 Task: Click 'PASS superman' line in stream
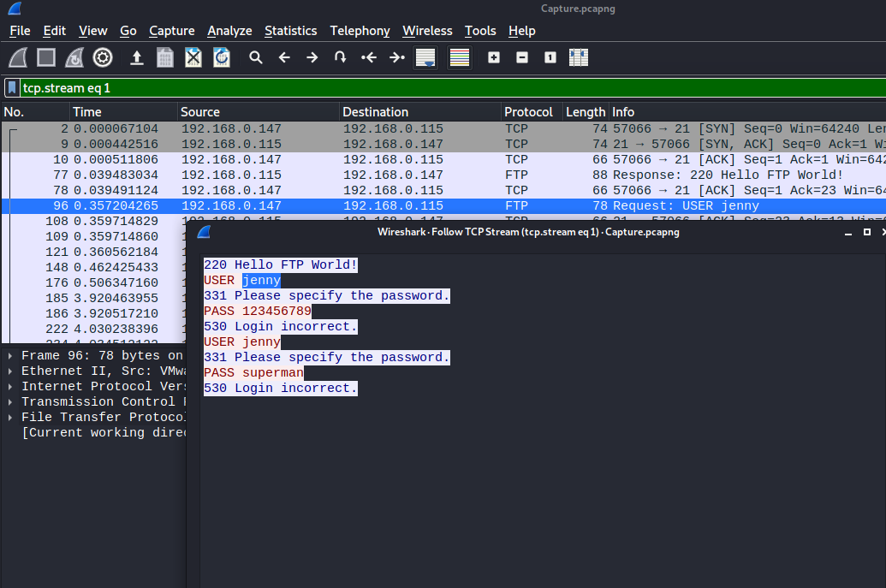[253, 373]
